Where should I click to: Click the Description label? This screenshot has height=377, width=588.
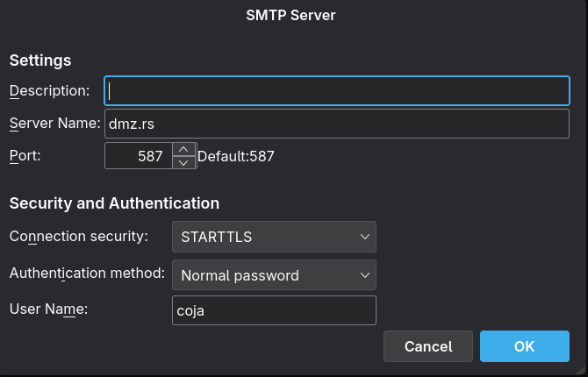(x=49, y=90)
